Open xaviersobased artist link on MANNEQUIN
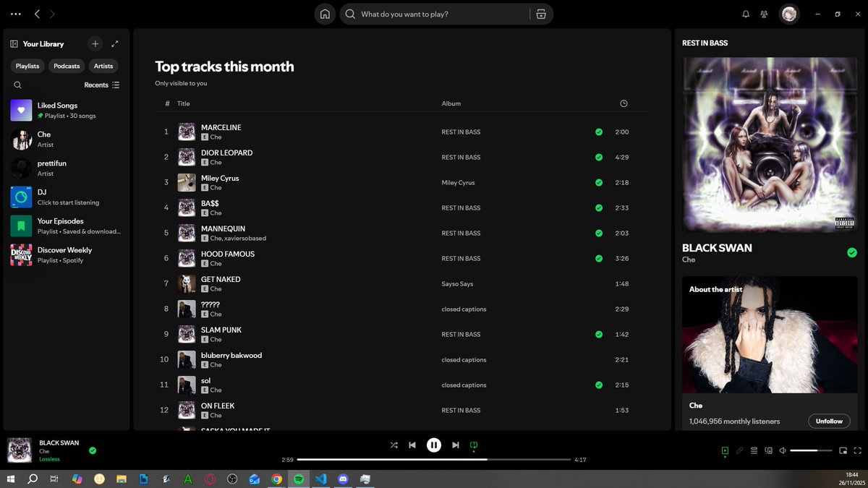The image size is (868, 488). pos(246,239)
